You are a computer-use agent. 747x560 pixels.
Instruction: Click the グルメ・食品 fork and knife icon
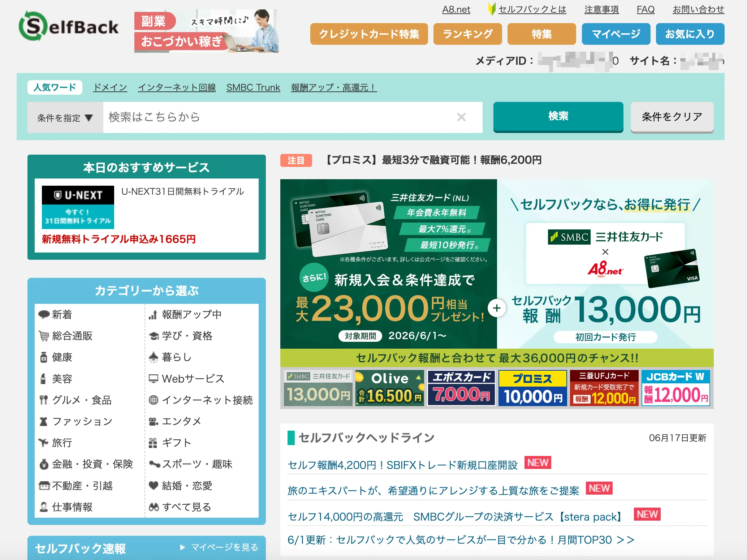(x=44, y=400)
